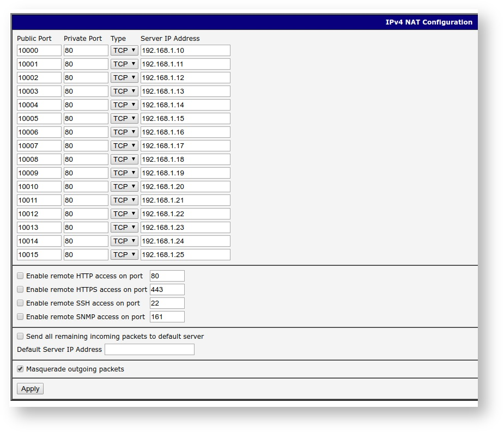Enable remote HTTP access checkbox

coord(21,276)
